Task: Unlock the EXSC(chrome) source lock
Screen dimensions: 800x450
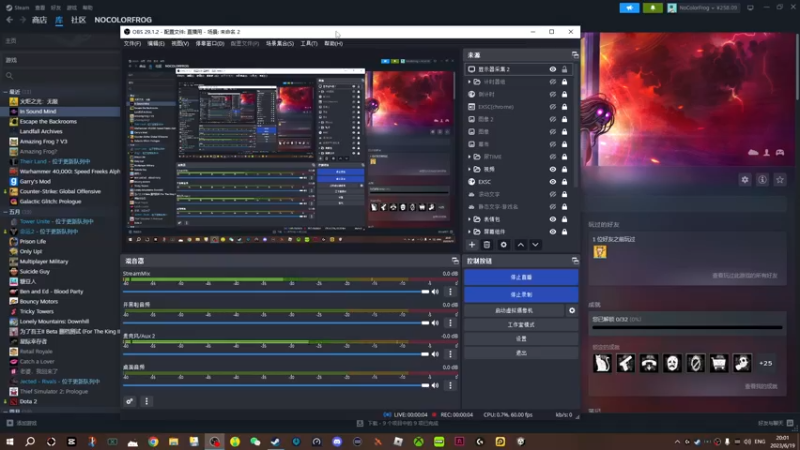Action: click(x=564, y=107)
